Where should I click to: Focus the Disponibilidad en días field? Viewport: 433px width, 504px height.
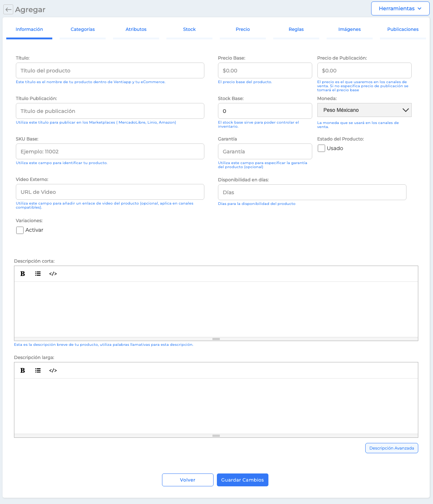pyautogui.click(x=312, y=192)
